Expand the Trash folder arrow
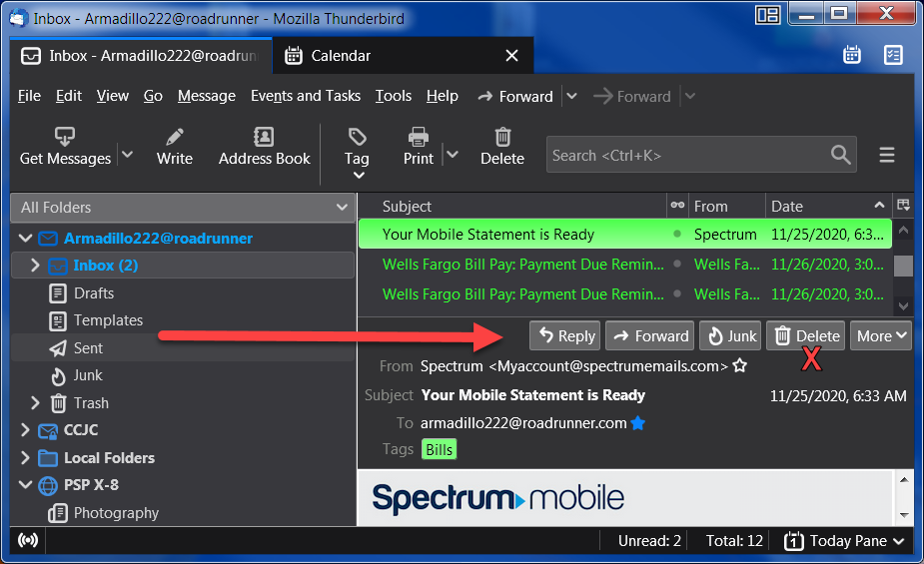The height and width of the screenshot is (564, 924). tap(35, 402)
